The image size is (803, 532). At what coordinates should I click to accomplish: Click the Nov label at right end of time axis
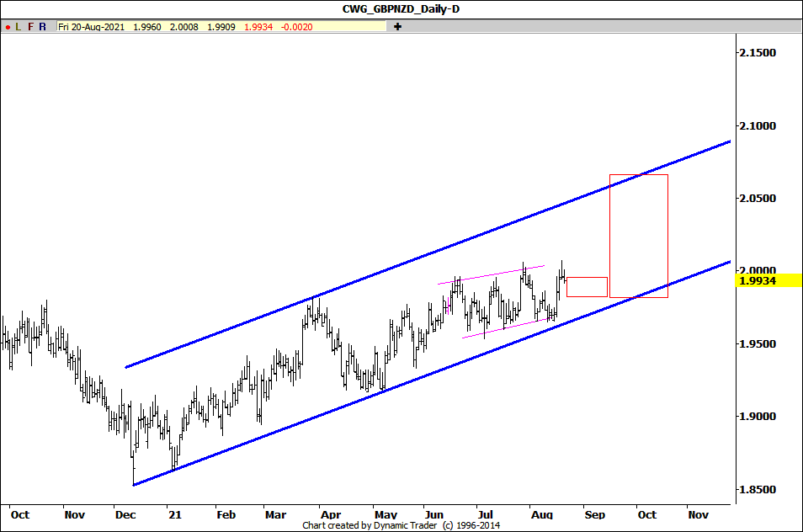(x=698, y=514)
